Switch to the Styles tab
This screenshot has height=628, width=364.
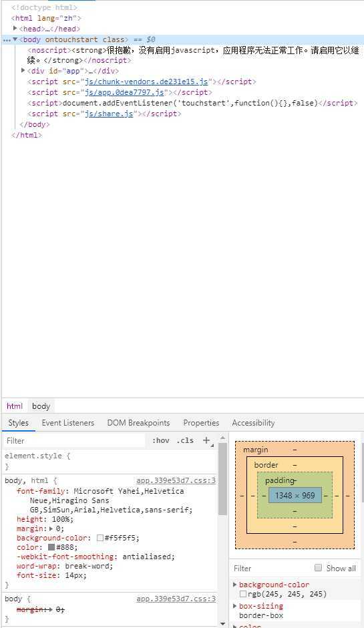point(19,423)
